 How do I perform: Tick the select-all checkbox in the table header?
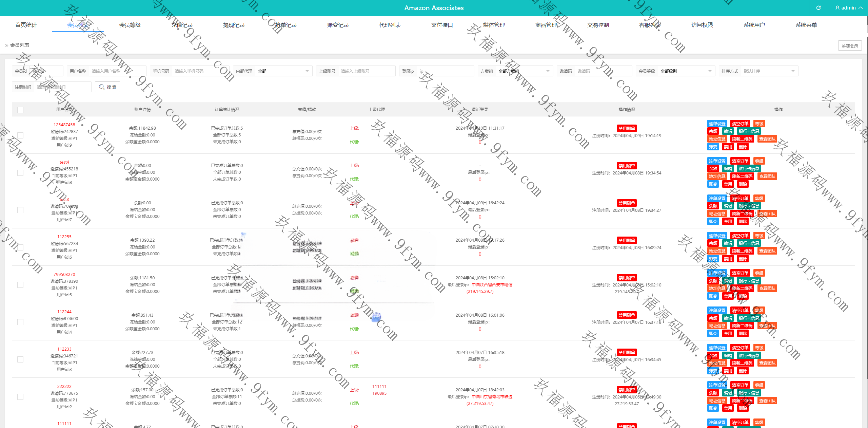20,110
